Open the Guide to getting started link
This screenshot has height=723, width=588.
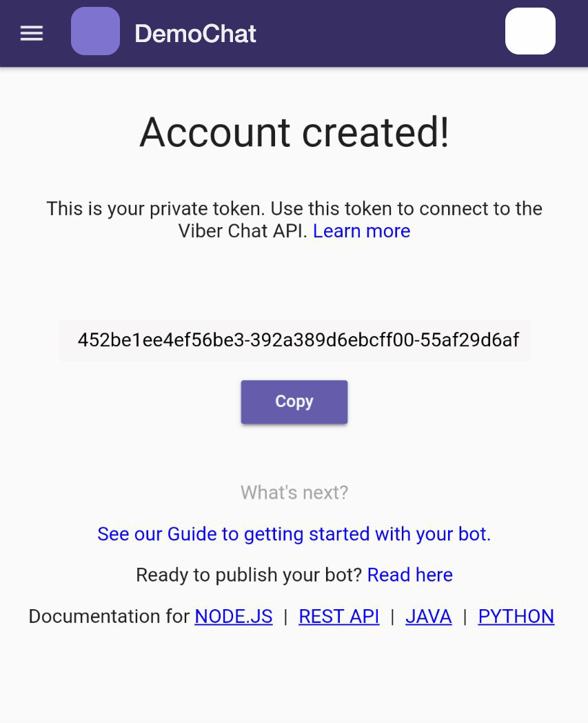point(294,534)
